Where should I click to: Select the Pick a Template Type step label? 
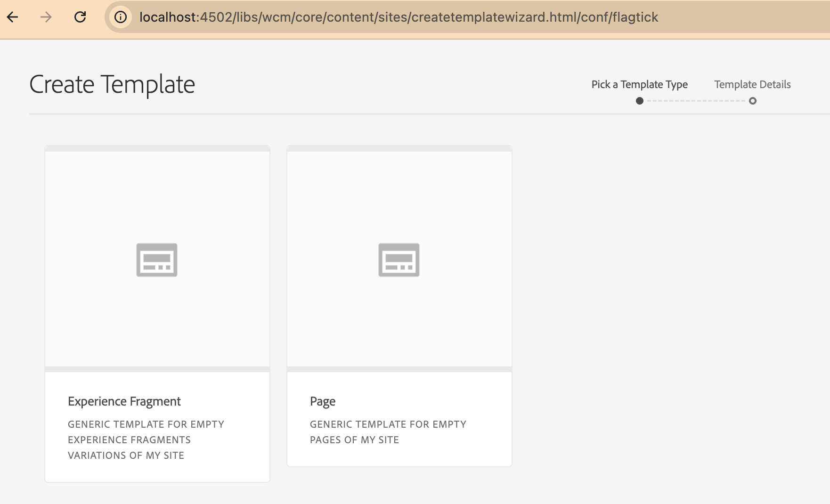[x=639, y=84]
